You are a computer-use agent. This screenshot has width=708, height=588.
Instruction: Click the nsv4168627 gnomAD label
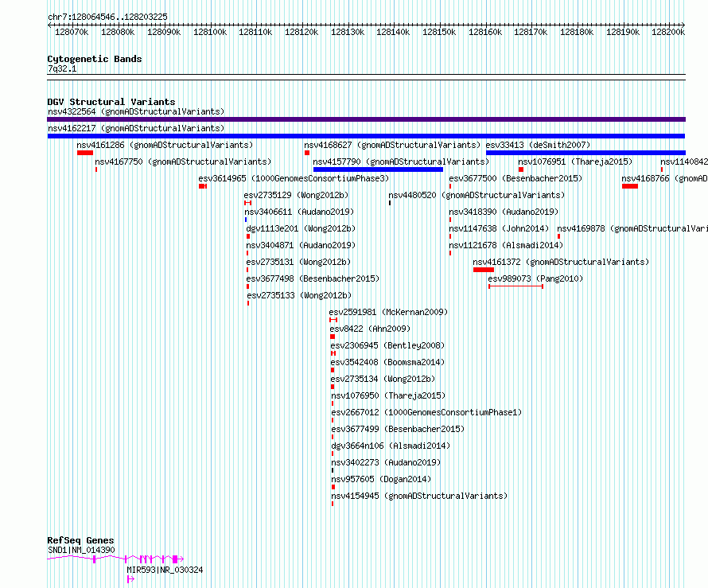click(x=392, y=145)
